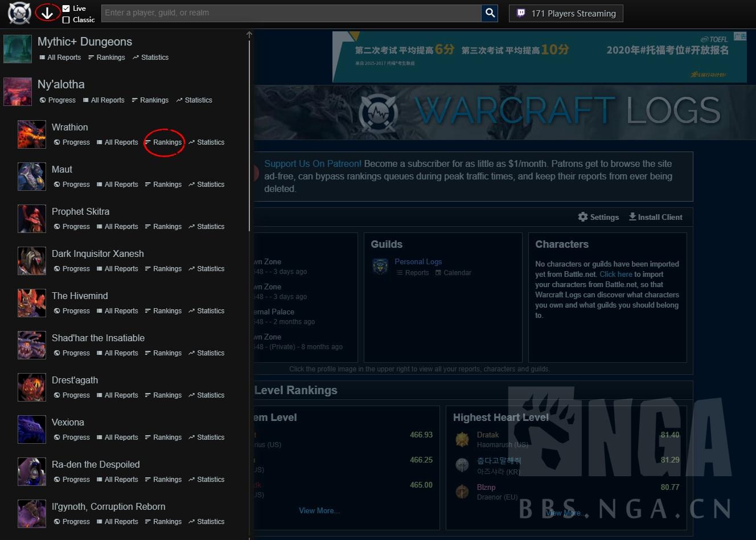
Task: Click the Drest'agath boss portrait icon
Action: tap(32, 387)
